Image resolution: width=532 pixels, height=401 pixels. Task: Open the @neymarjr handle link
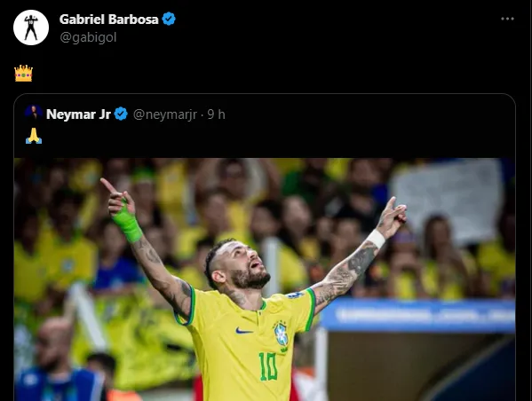[x=165, y=114]
